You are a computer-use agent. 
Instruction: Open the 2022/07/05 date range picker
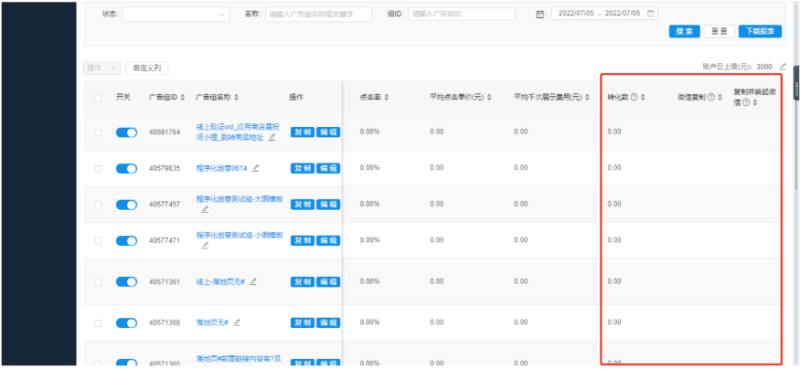(605, 14)
